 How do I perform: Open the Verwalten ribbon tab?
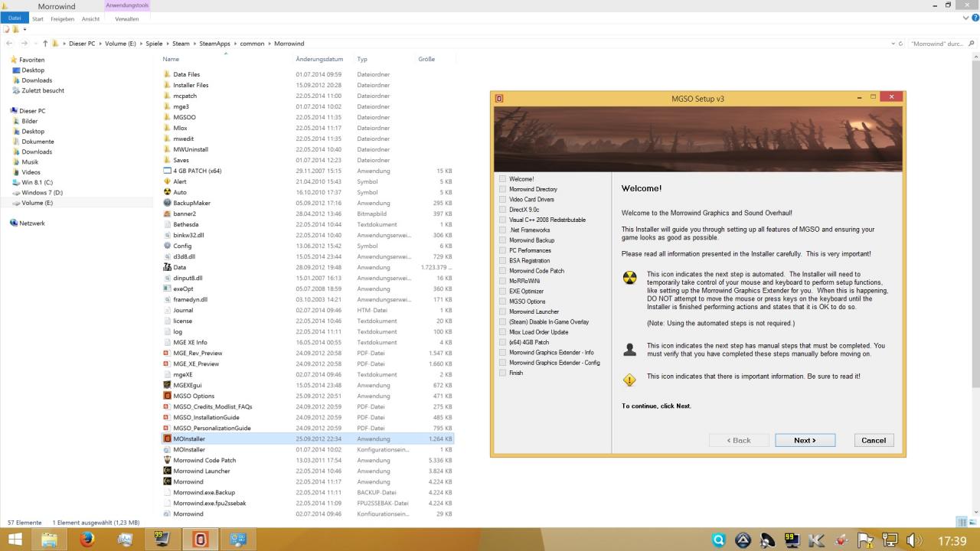(x=127, y=18)
